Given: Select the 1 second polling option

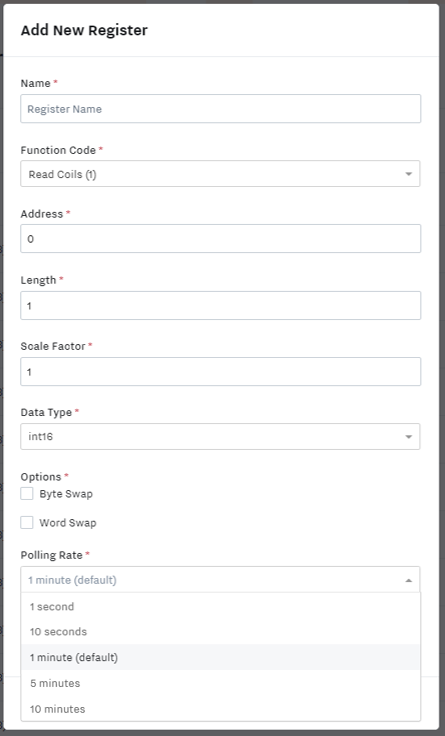Looking at the screenshot, I should 221,606.
